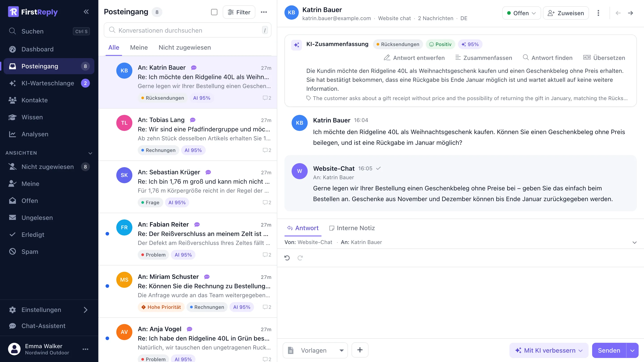Tick the select-all conversations checkbox
Image resolution: width=644 pixels, height=362 pixels.
(214, 12)
